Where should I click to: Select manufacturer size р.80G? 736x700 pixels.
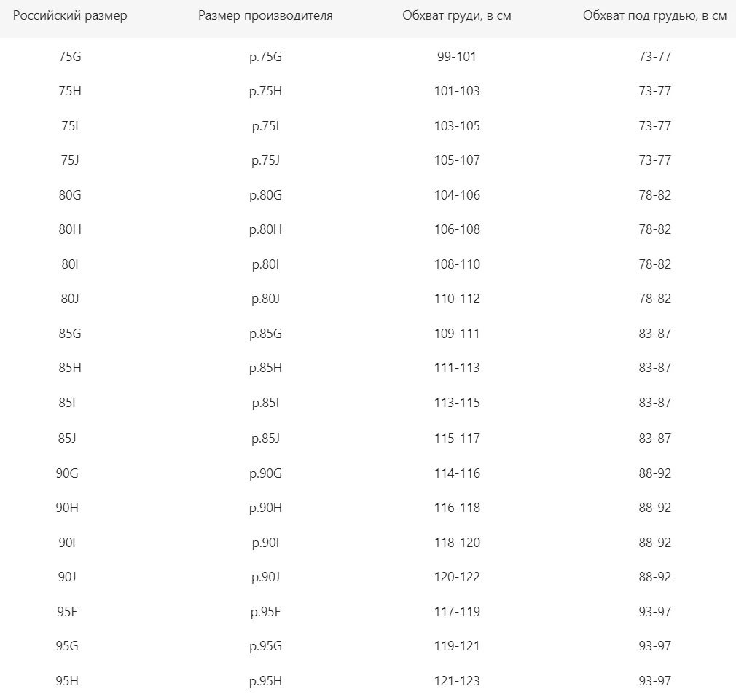(265, 195)
